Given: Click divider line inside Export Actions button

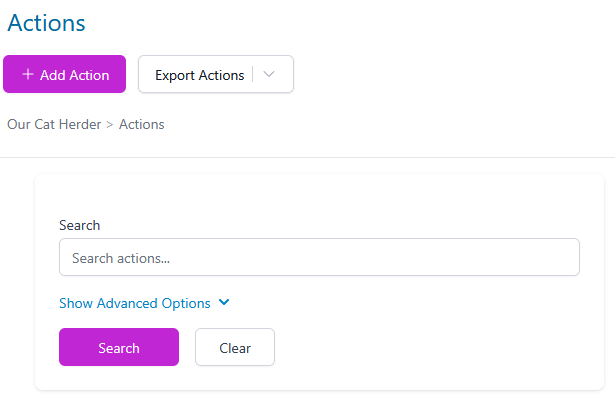Looking at the screenshot, I should (253, 75).
